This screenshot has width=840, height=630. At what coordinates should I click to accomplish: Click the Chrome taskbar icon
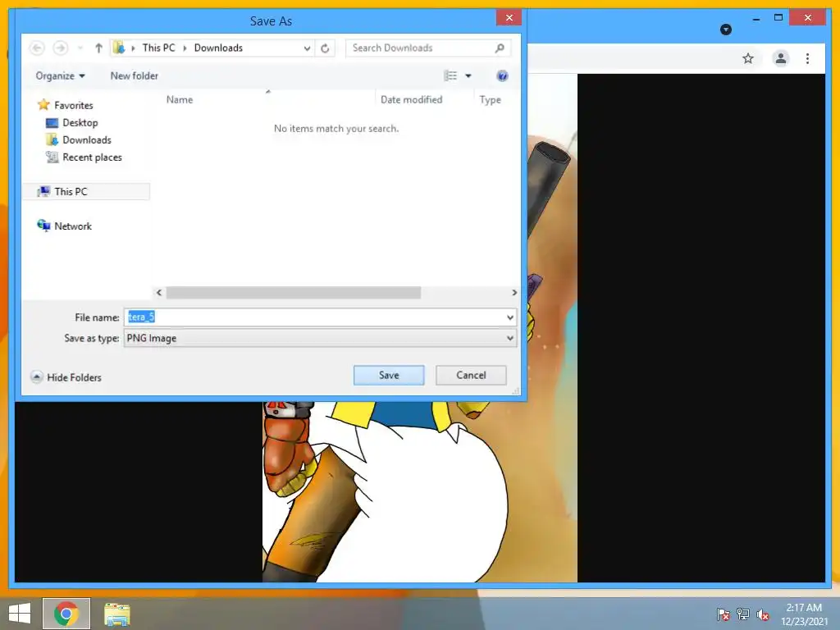pos(66,614)
